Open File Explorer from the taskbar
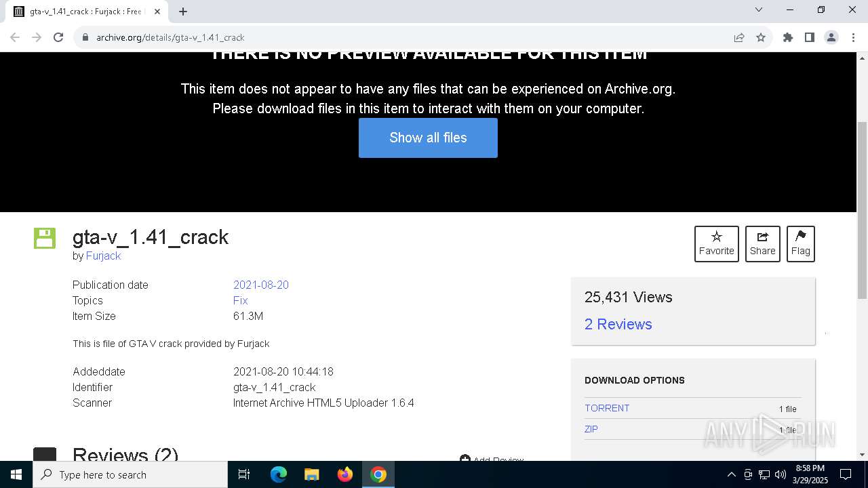 (311, 474)
